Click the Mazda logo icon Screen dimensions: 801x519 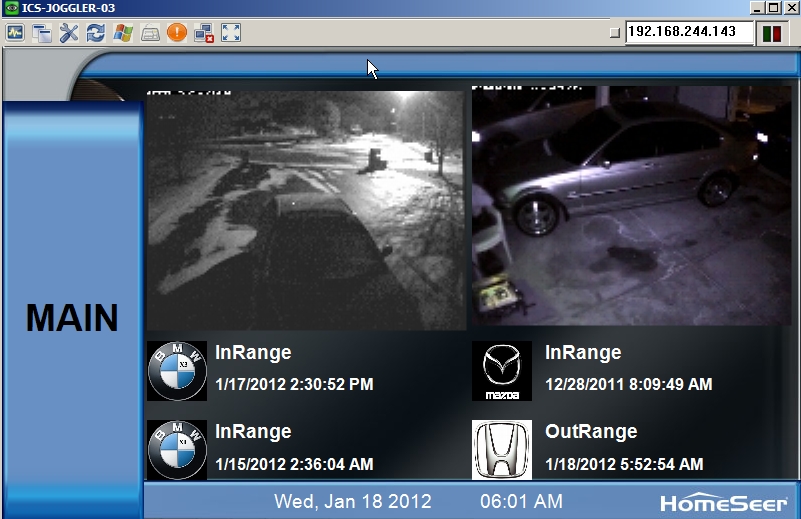click(502, 371)
